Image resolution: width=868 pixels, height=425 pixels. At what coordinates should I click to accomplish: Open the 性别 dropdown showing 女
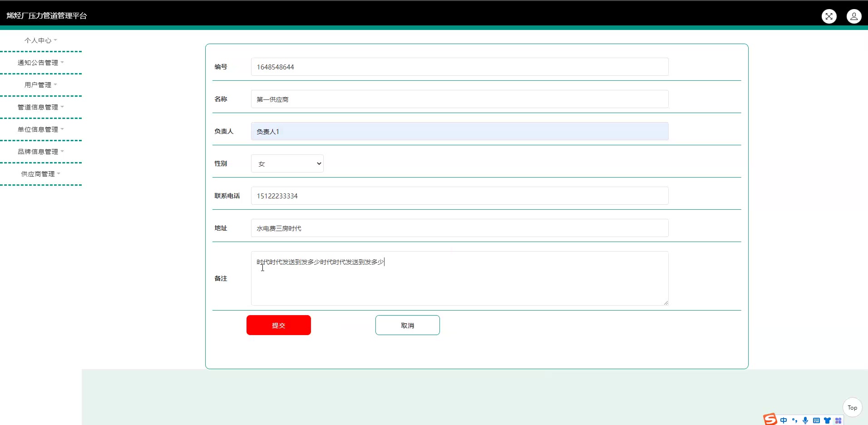tap(287, 163)
